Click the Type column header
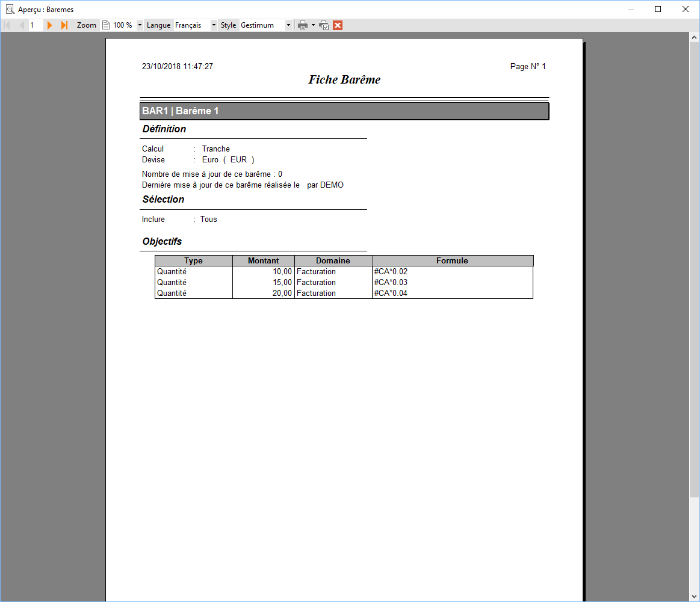Viewport: 700px width, 602px height. 194,261
